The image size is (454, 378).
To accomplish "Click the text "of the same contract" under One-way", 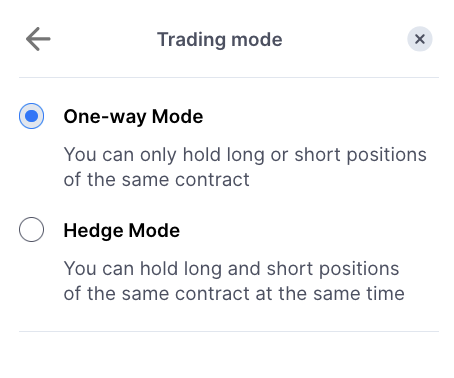I will coord(156,180).
